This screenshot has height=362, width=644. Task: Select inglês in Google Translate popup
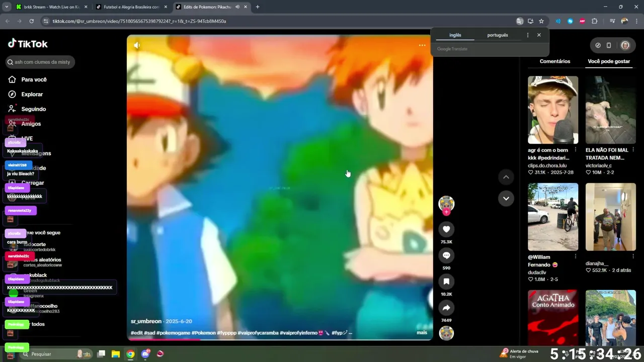455,35
